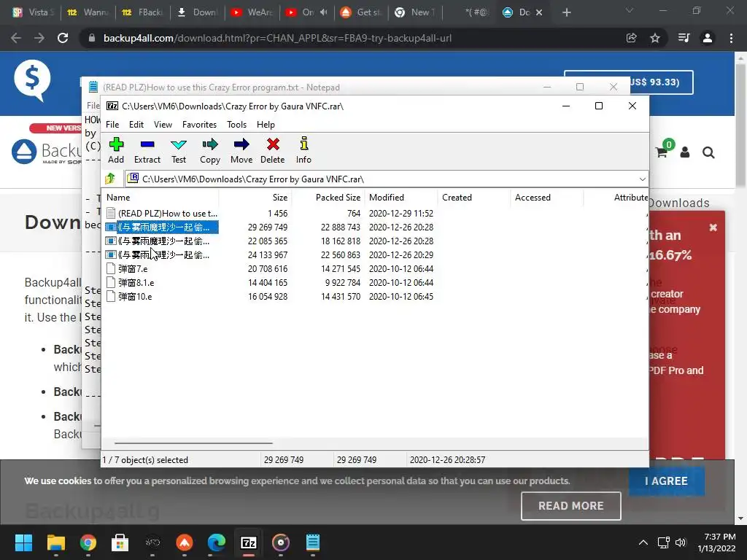Open the Tools menu
This screenshot has height=560, width=747.
[236, 124]
